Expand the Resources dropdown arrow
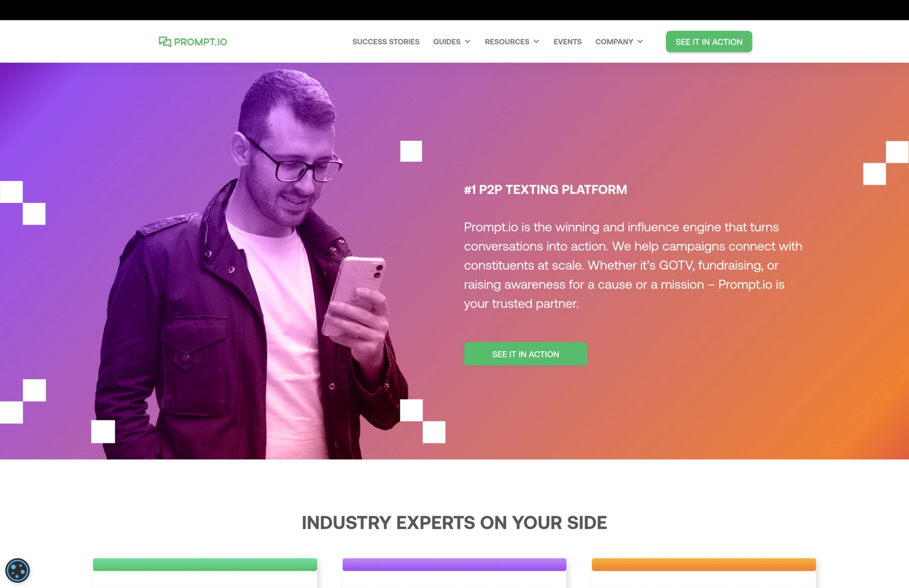 coord(536,42)
